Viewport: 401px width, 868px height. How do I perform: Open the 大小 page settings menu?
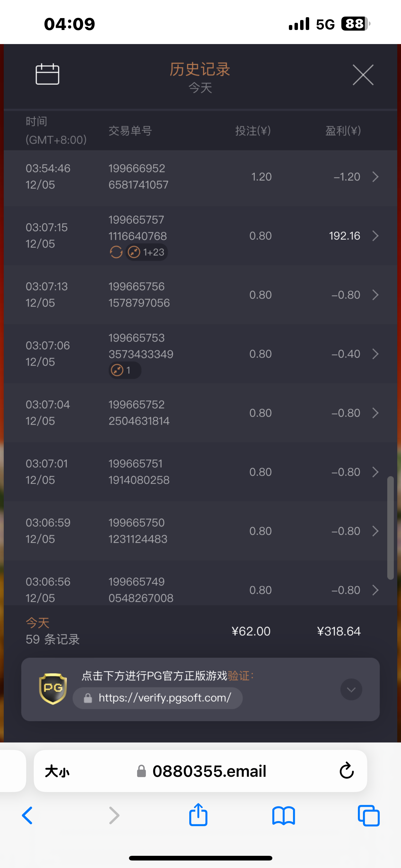pos(57,771)
